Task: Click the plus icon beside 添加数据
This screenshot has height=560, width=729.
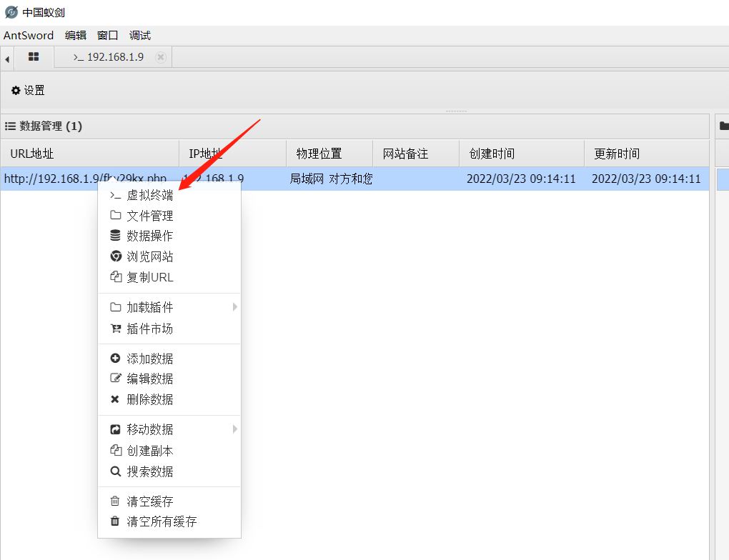Action: click(115, 359)
